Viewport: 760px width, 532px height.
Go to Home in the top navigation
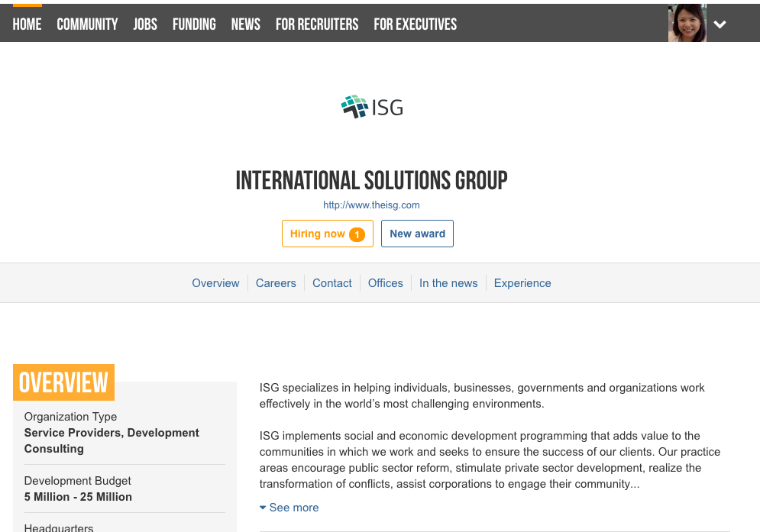pyautogui.click(x=27, y=24)
